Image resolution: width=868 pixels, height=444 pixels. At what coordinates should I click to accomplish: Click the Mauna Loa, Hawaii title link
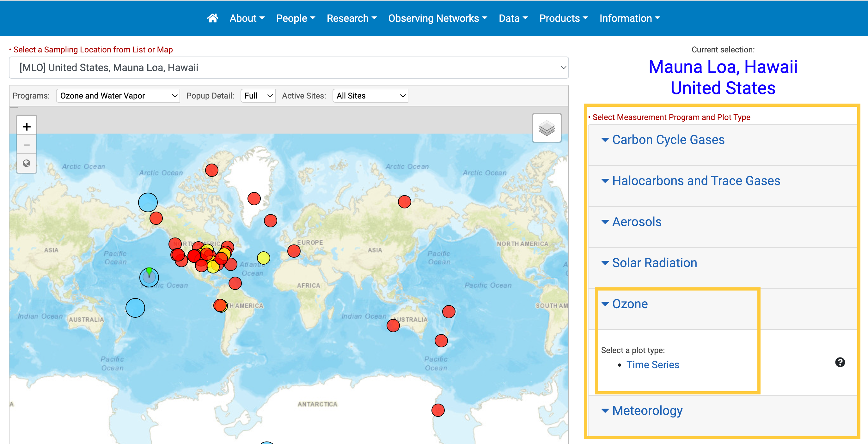tap(723, 67)
